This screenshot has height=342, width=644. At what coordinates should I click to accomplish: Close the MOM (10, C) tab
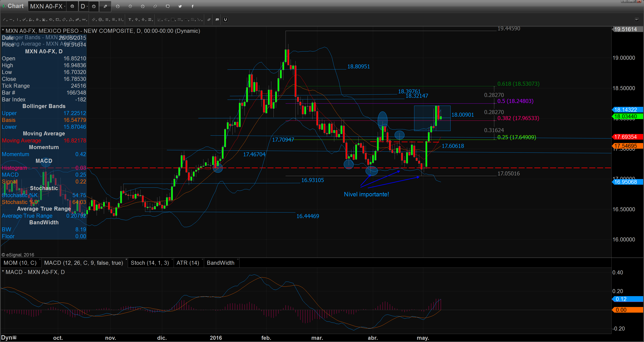point(40,259)
